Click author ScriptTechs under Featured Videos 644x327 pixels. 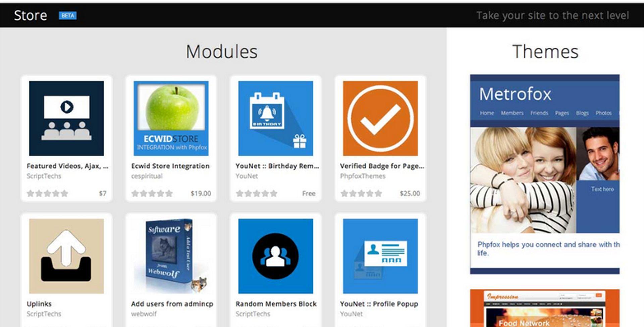(44, 176)
